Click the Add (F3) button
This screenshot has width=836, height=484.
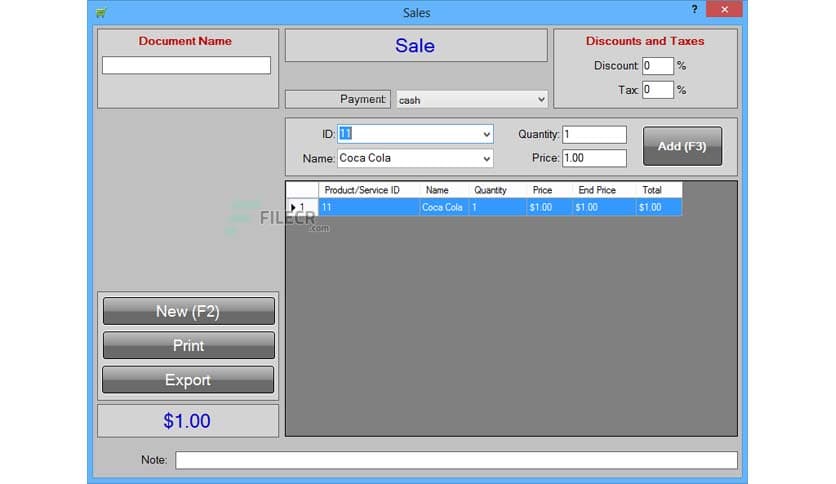(x=682, y=146)
